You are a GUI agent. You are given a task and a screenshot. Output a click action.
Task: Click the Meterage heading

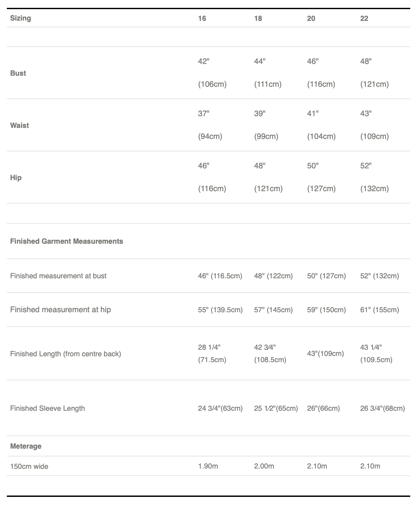click(26, 446)
